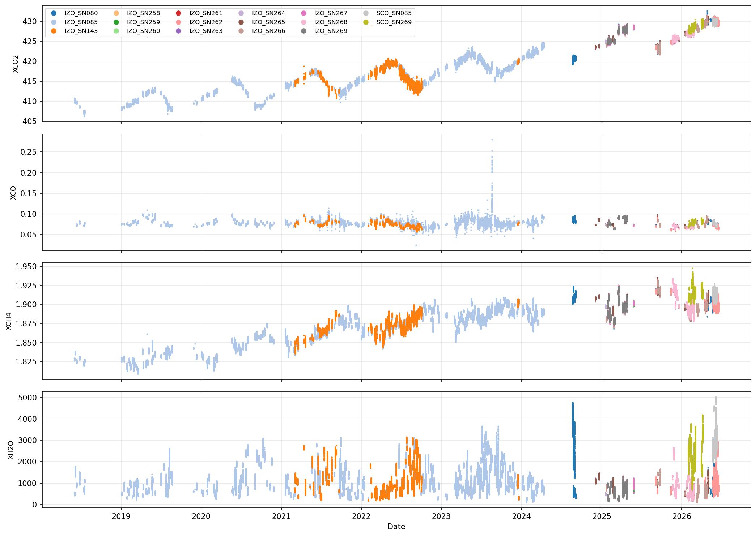Click the IZO_SN268 pink legend marker
This screenshot has width=756, height=536.
click(303, 22)
